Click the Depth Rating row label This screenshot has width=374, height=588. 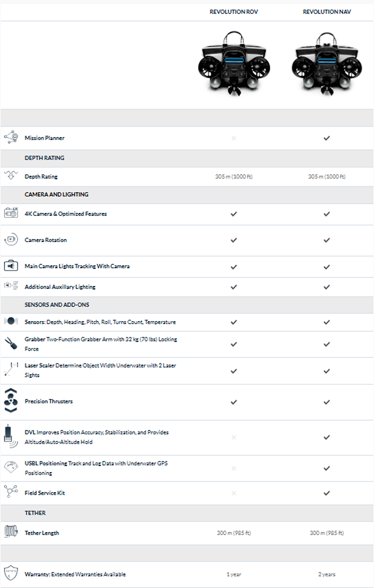[x=41, y=176]
